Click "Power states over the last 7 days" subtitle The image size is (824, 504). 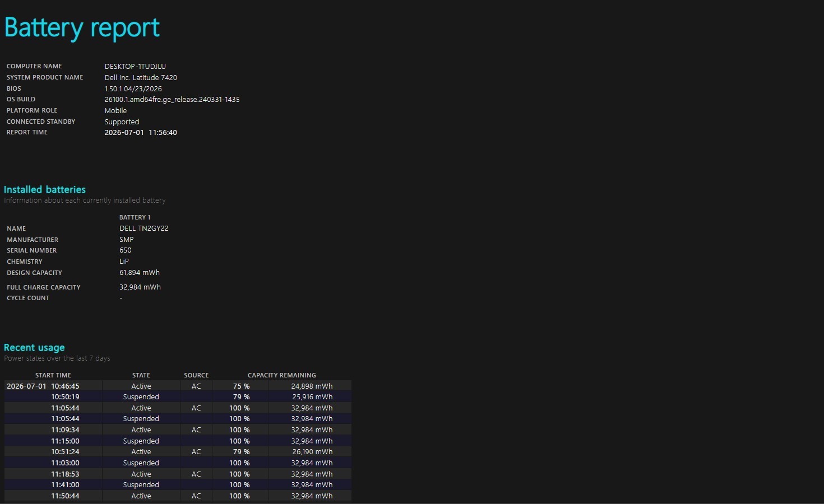coord(57,358)
